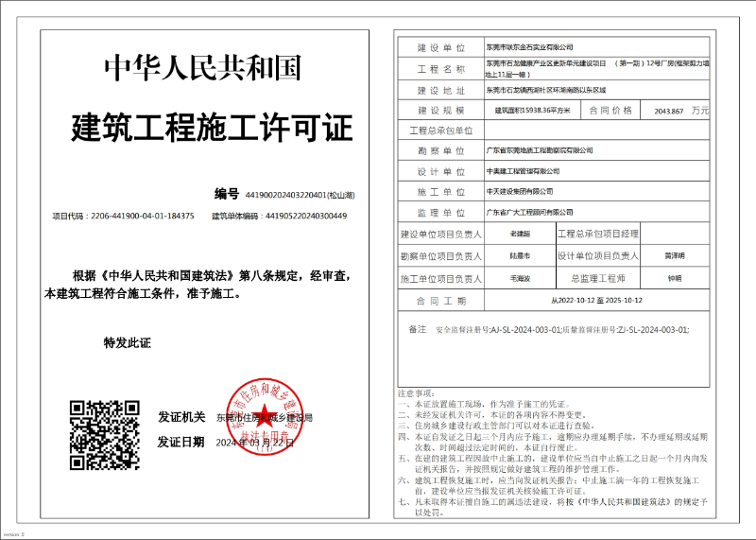Click the 工程总承包单位 row label
The width and height of the screenshot is (756, 540).
[441, 131]
